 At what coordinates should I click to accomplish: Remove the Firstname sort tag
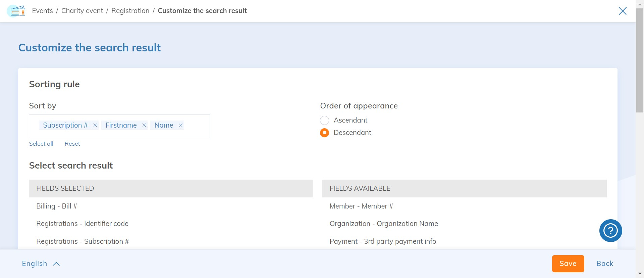144,125
